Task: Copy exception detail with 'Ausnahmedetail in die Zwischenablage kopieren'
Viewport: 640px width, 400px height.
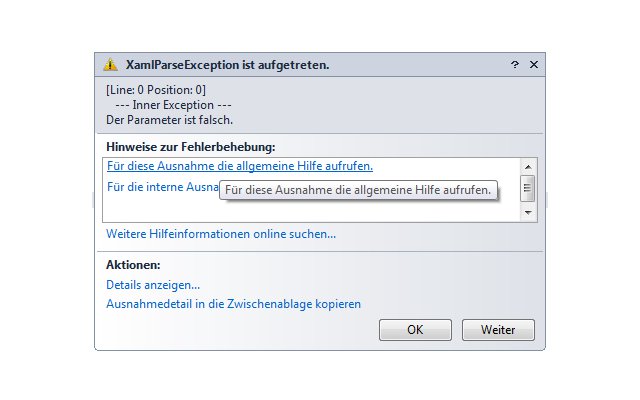Action: coord(233,304)
